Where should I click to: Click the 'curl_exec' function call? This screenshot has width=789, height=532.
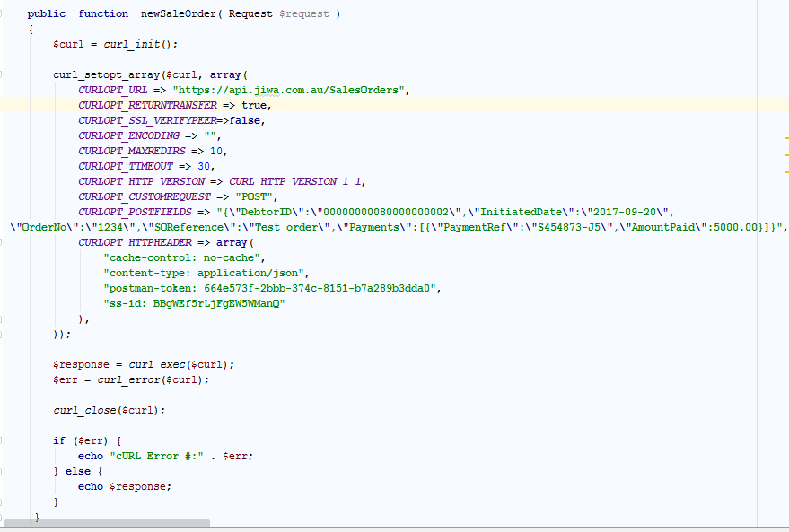click(x=157, y=364)
